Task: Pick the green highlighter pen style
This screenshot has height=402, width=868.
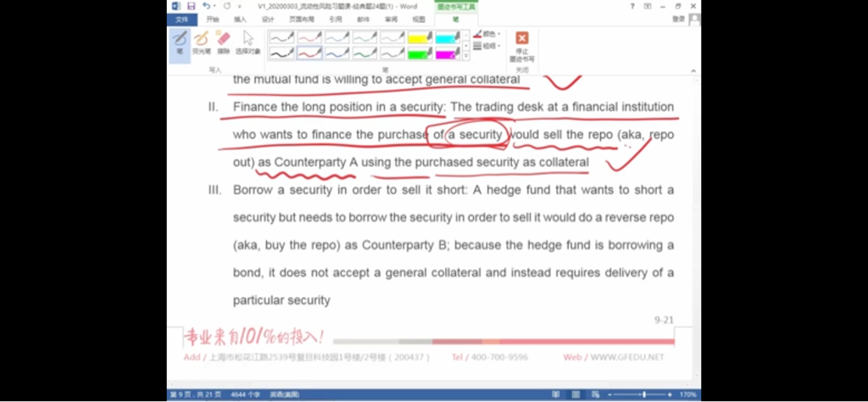Action: click(420, 53)
